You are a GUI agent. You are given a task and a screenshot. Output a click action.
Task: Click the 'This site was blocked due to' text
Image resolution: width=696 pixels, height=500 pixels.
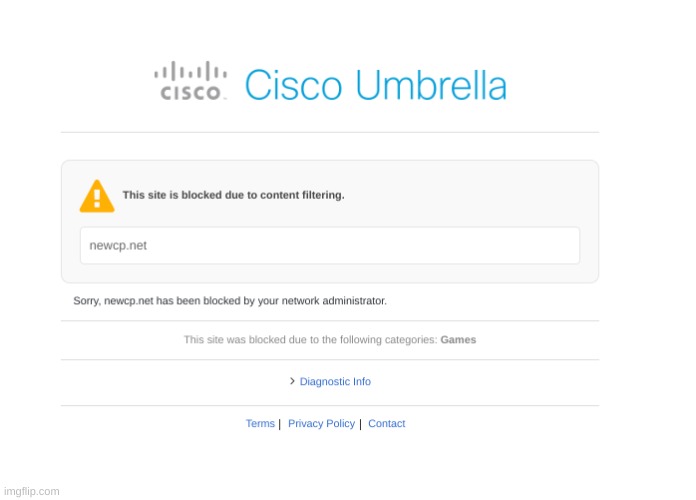click(x=310, y=340)
